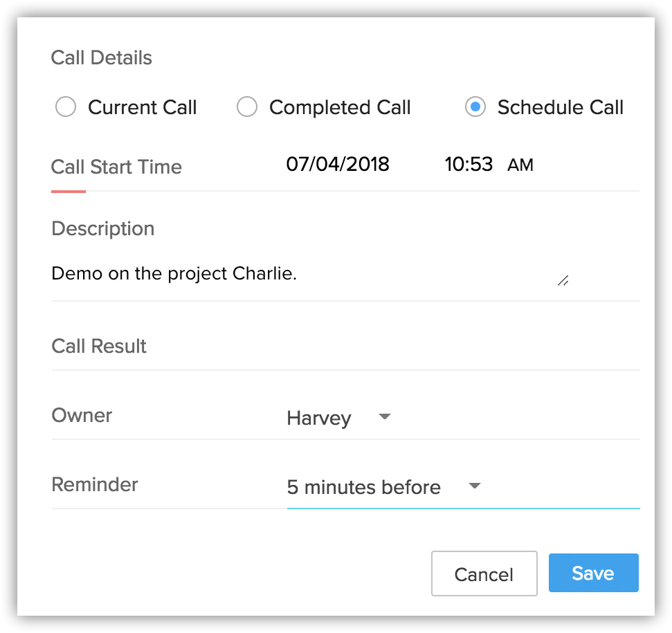The image size is (672, 633).
Task: Click the Current Call label text
Action: pos(143,108)
